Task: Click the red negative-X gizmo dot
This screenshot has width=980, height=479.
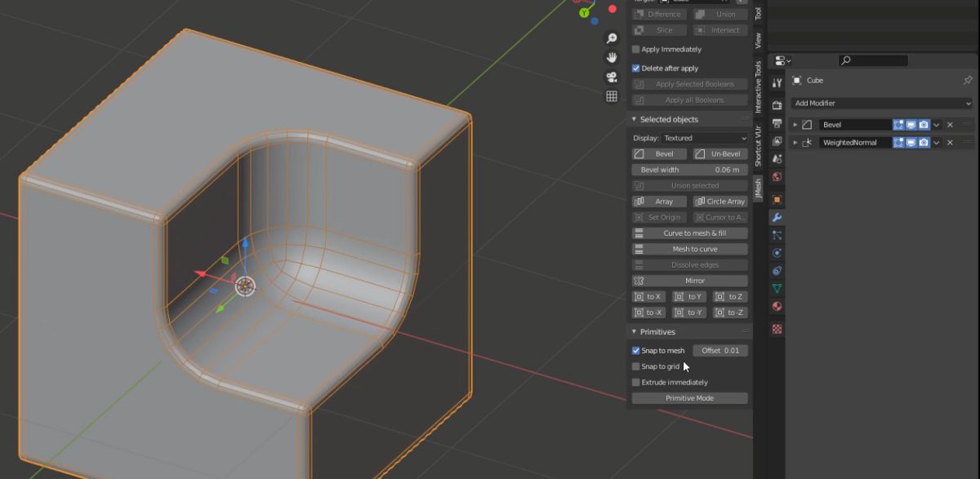Action: pyautogui.click(x=612, y=9)
